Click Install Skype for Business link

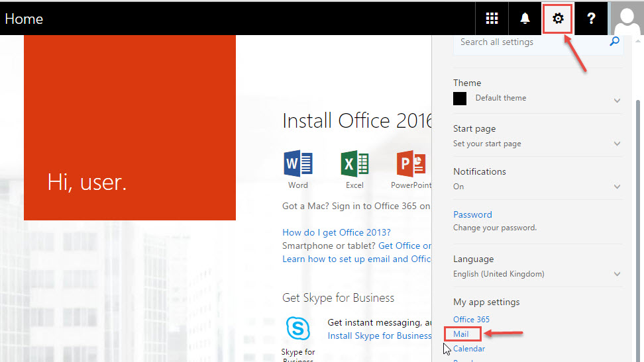pyautogui.click(x=380, y=336)
